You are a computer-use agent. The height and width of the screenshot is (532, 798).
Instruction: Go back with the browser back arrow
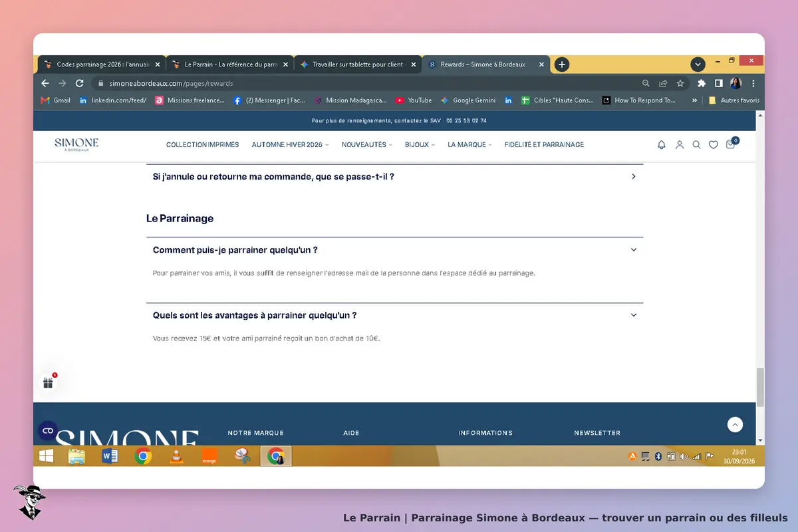click(x=45, y=84)
